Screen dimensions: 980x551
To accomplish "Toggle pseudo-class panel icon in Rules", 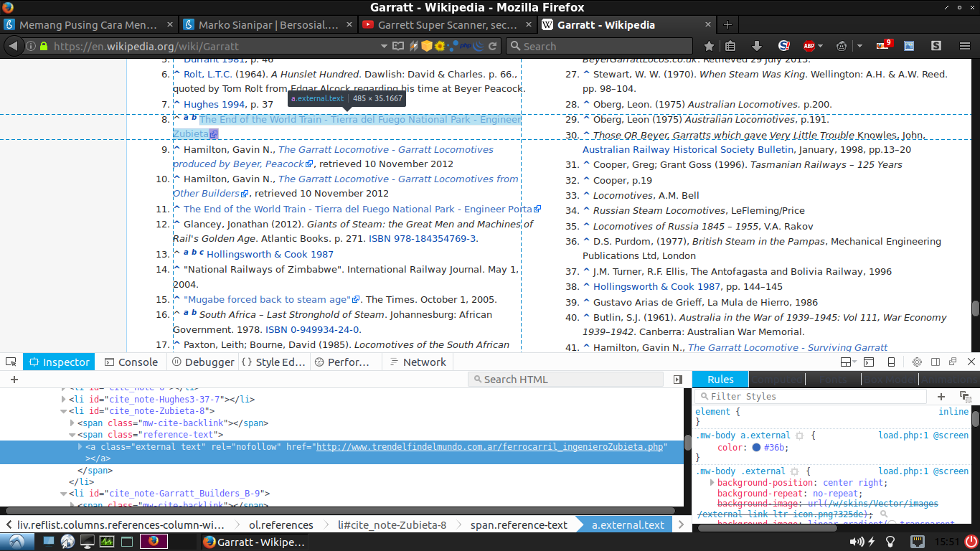I will point(965,396).
